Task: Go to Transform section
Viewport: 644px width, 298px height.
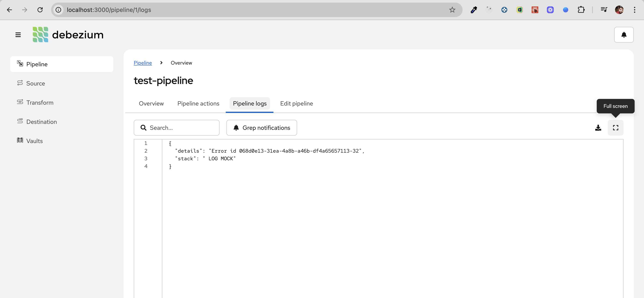Action: (x=40, y=103)
